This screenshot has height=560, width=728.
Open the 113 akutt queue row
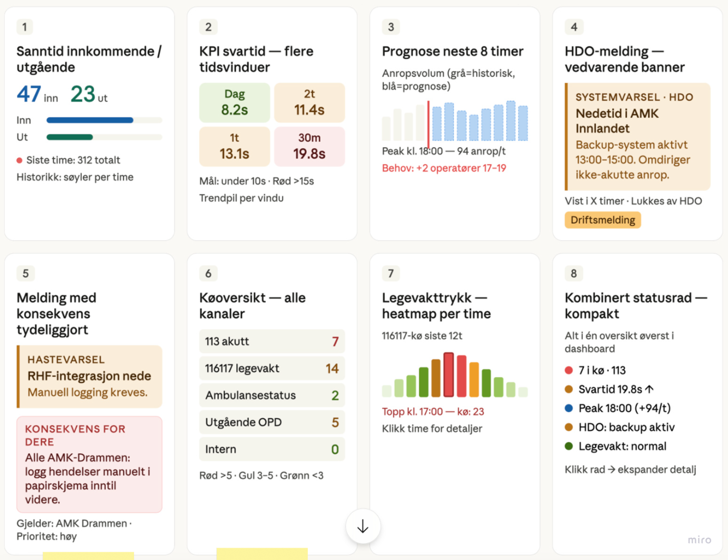[272, 341]
